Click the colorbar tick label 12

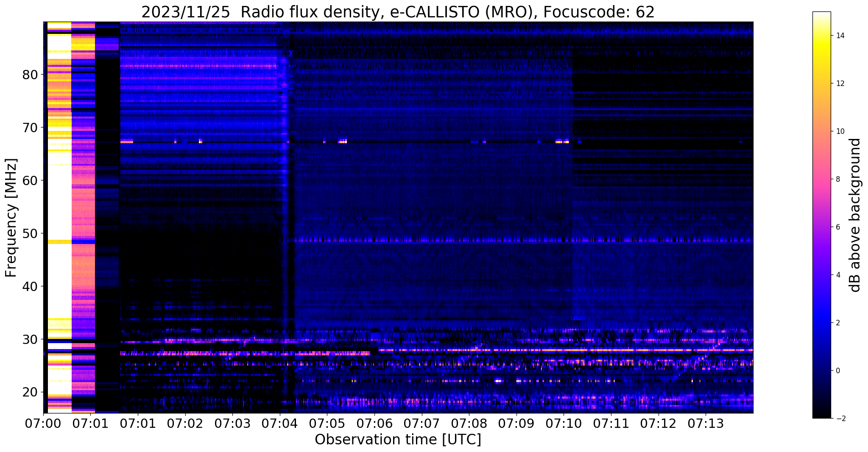(x=840, y=83)
